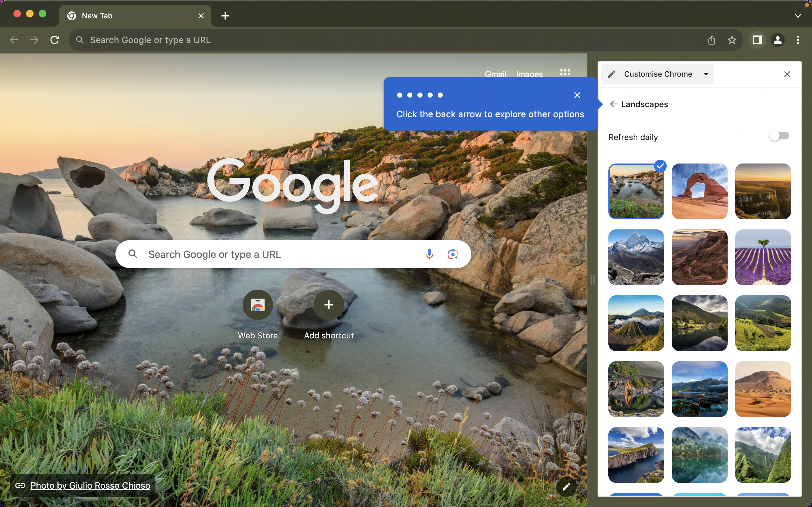Dismiss the blue tooltip popup
Image resolution: width=812 pixels, height=507 pixels.
[x=577, y=95]
